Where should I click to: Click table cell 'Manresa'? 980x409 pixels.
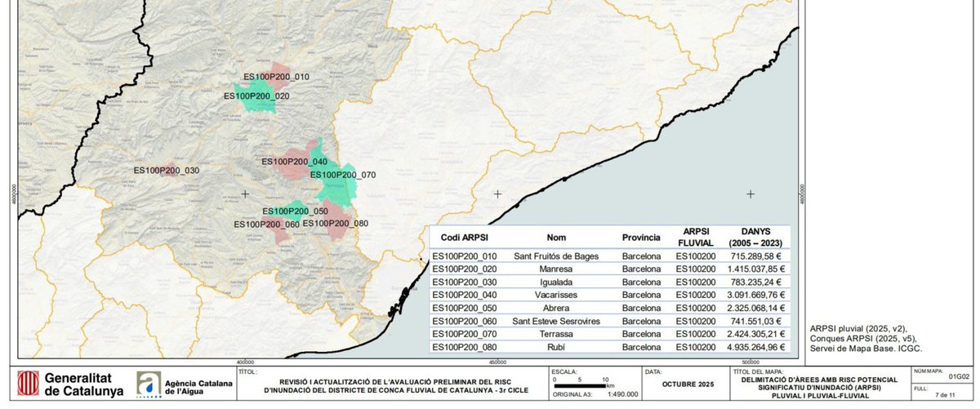(x=556, y=269)
